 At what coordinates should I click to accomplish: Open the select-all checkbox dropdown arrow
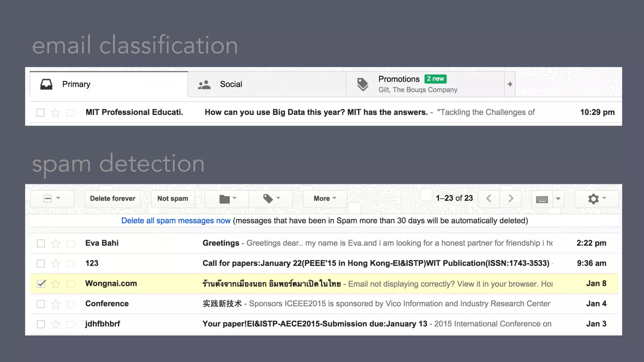tap(58, 198)
